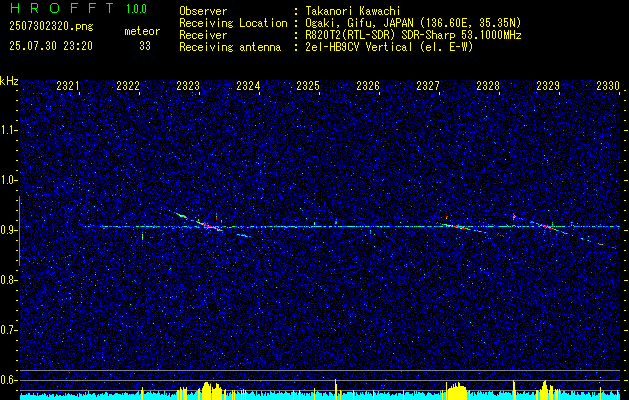The image size is (629, 400).
Task: Click the 2329 time marker
Action: click(548, 86)
